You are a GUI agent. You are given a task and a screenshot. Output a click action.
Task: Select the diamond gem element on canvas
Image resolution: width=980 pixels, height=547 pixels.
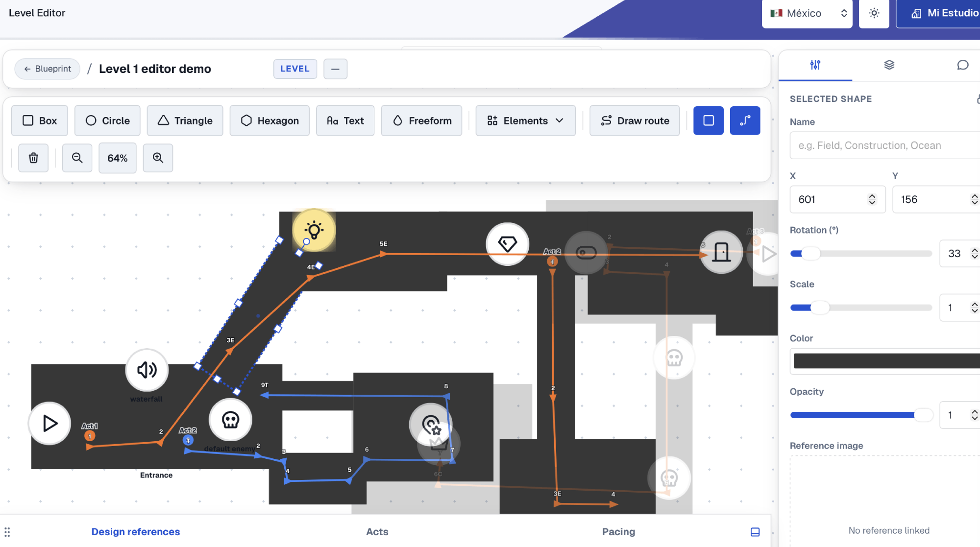(x=508, y=244)
